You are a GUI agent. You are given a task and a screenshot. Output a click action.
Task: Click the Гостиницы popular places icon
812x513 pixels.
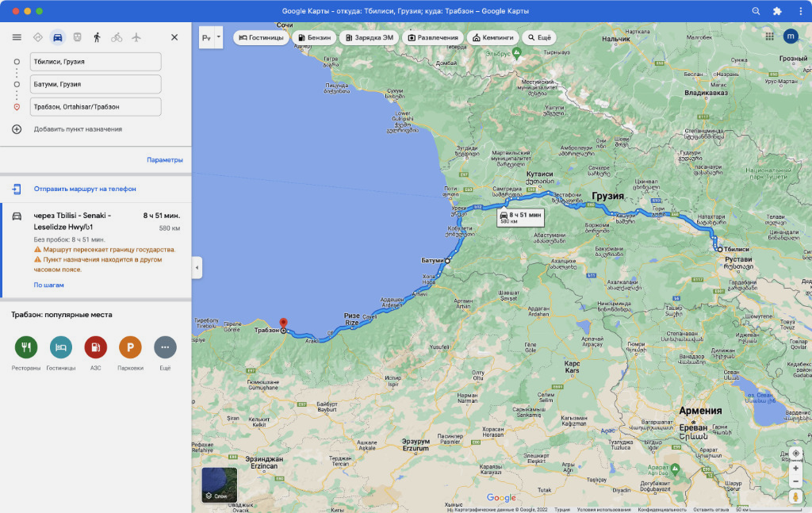(60, 346)
